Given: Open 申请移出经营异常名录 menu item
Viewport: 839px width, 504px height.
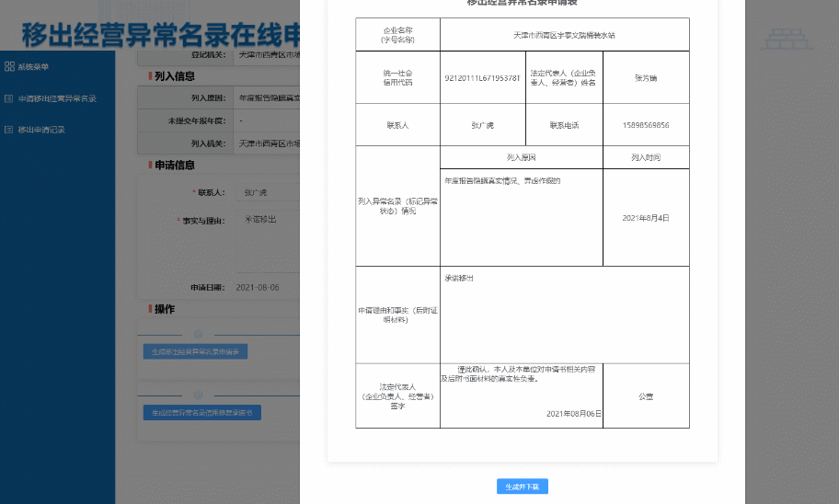Looking at the screenshot, I should pyautogui.click(x=57, y=98).
